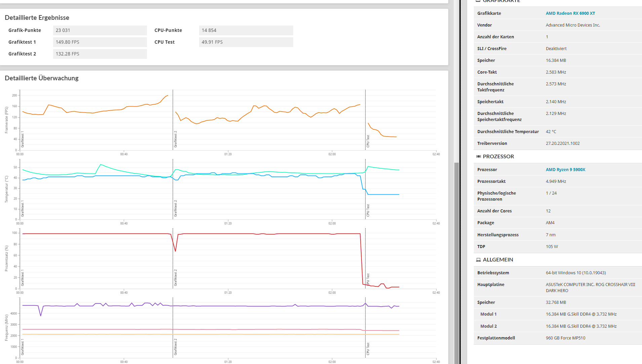Click the Detaillierte Überwachung heading
Screen dimensions: 642x364
pyautogui.click(x=42, y=78)
